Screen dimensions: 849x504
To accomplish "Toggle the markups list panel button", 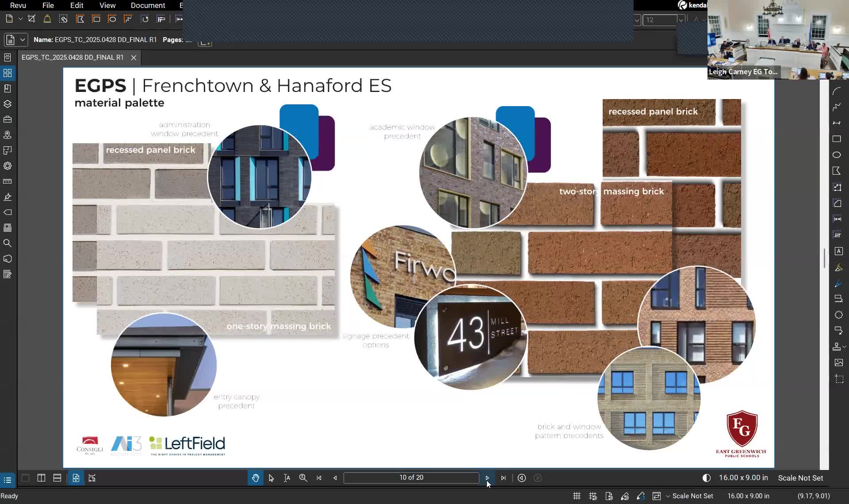I will [x=8, y=480].
